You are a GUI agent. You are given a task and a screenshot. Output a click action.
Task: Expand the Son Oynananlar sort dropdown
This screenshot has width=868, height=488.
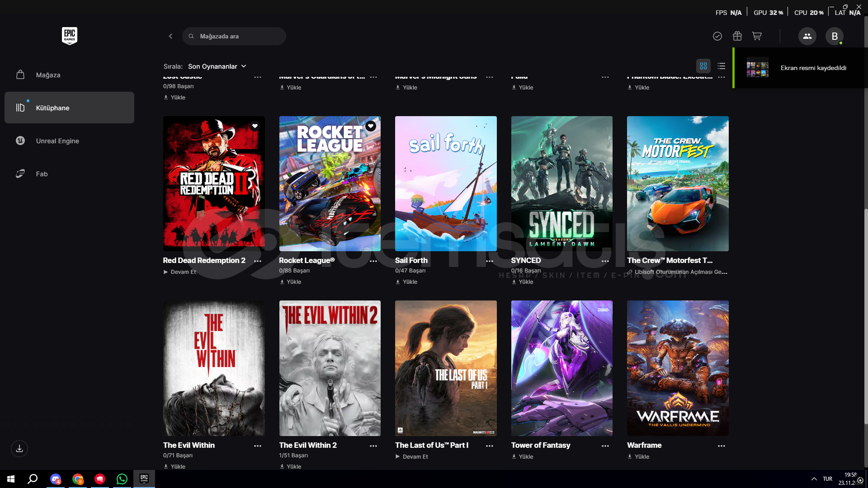[217, 66]
